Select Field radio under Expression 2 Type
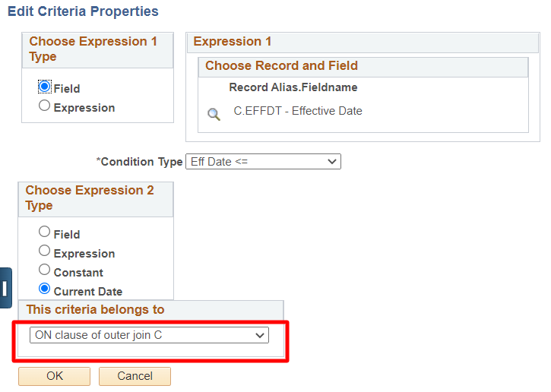The width and height of the screenshot is (551, 392). coord(44,232)
